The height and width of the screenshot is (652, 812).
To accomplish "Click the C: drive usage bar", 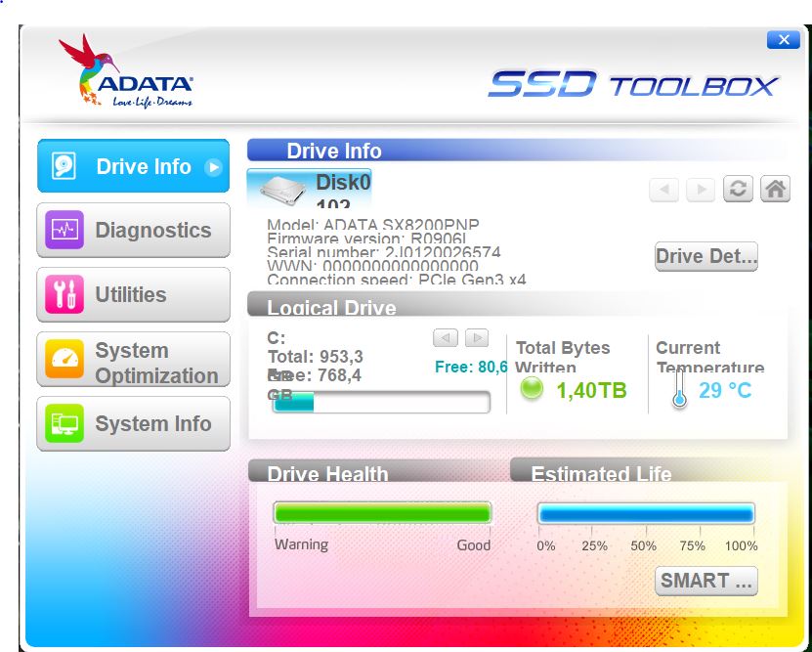I will 382,402.
